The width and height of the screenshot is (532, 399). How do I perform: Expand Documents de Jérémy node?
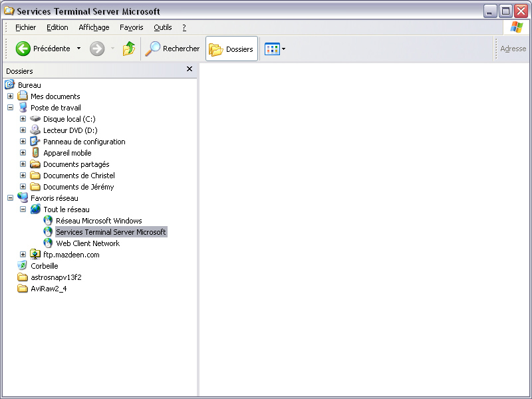pos(23,187)
